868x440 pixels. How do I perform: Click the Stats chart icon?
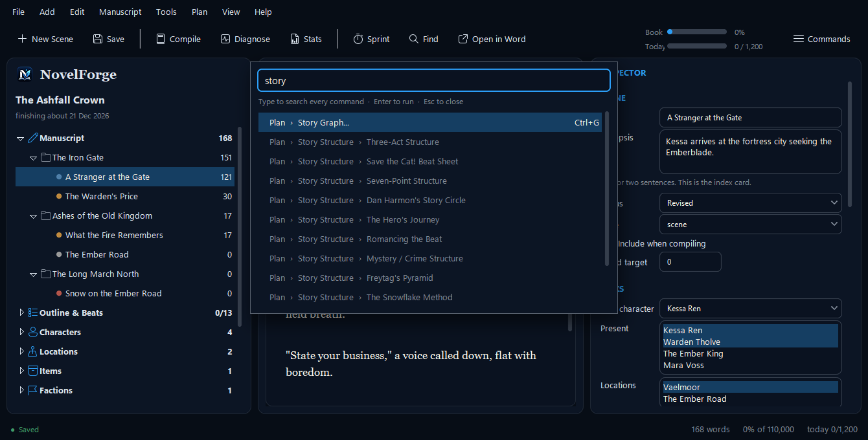295,39
